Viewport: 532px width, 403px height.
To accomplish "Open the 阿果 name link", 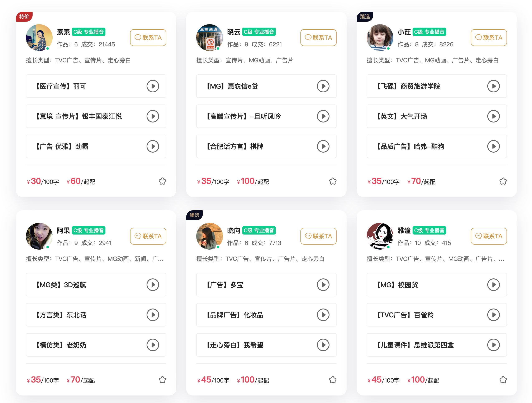I will [x=63, y=230].
